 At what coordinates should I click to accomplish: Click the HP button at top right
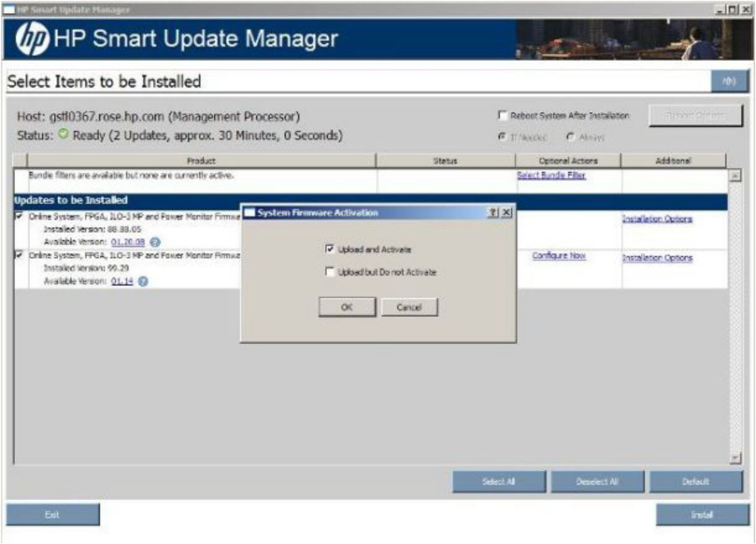(730, 81)
